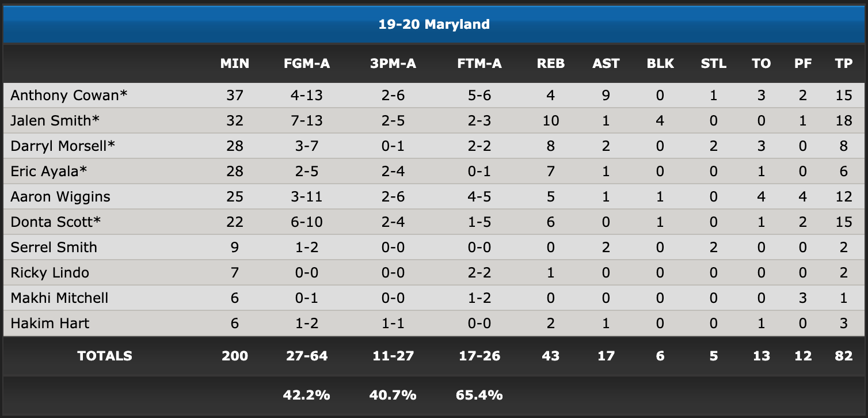The image size is (868, 418).
Task: Click the TOTALS row label
Action: pos(105,356)
